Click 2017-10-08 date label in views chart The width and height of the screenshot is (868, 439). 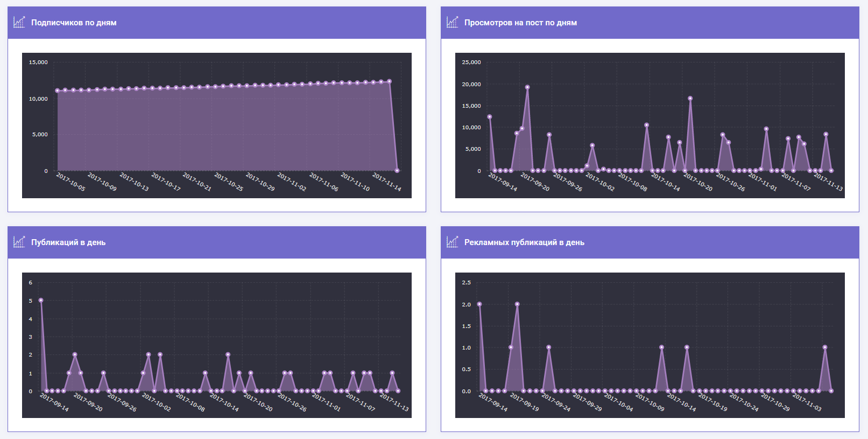(x=633, y=182)
